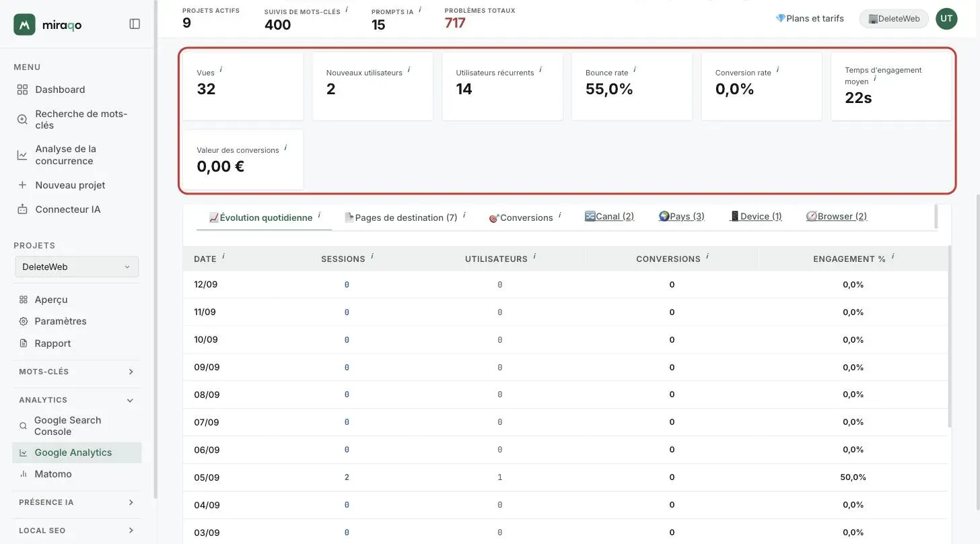Collapse the sidebar with the panel icon
Viewport: 980px width, 544px height.
pyautogui.click(x=135, y=24)
